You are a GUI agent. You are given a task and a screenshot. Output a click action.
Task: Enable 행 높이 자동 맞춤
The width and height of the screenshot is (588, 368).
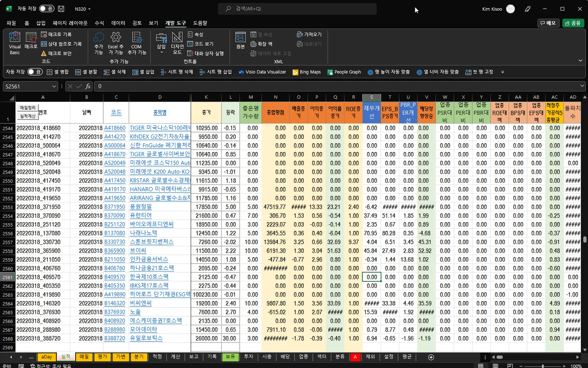coord(389,72)
